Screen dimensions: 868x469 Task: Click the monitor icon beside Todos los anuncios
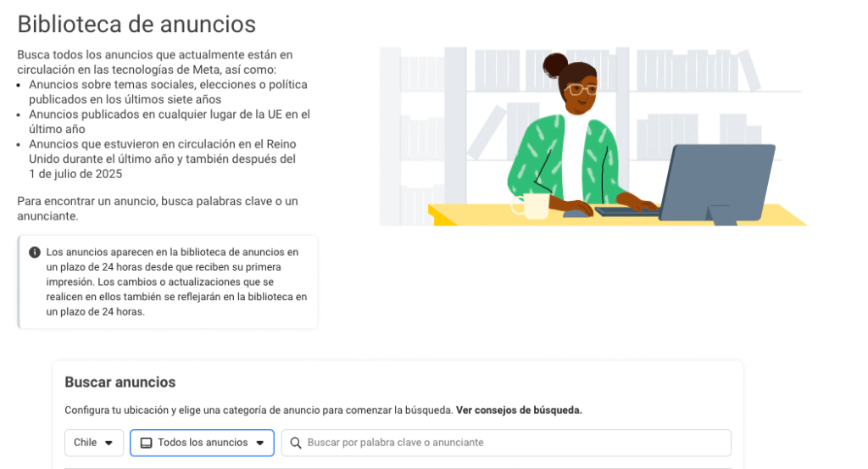(146, 443)
